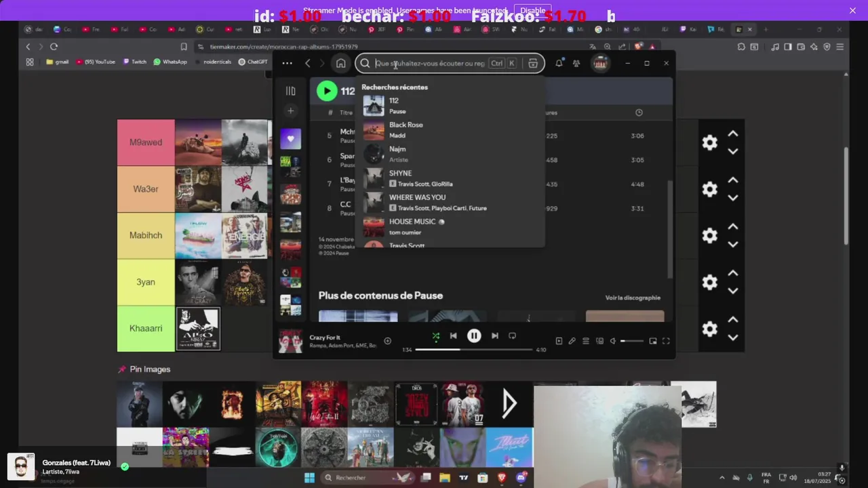
Task: Move Mabihch tier row up
Action: 733,226
